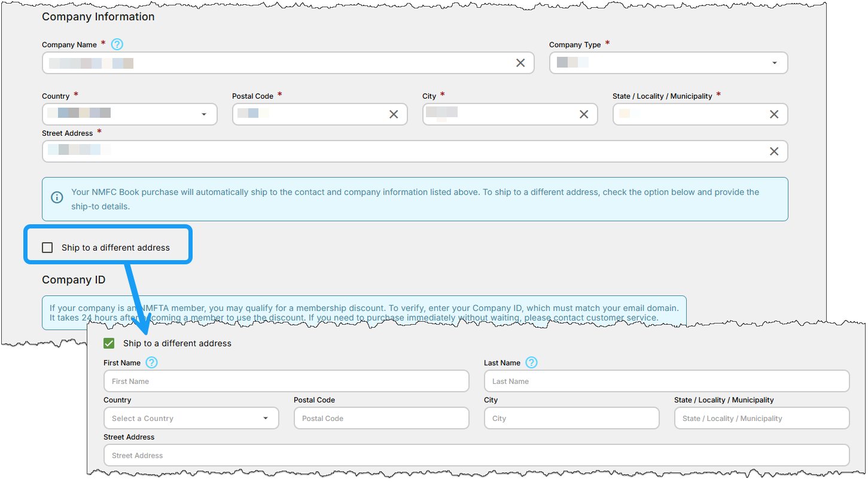Click the Last Name input field

[666, 382]
